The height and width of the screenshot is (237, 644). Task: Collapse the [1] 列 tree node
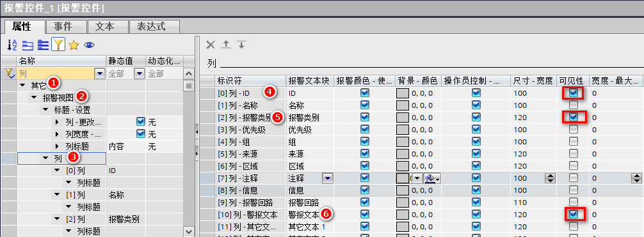click(x=57, y=195)
